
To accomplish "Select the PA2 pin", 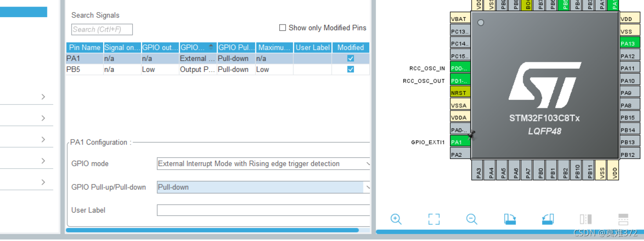I will (x=461, y=154).
